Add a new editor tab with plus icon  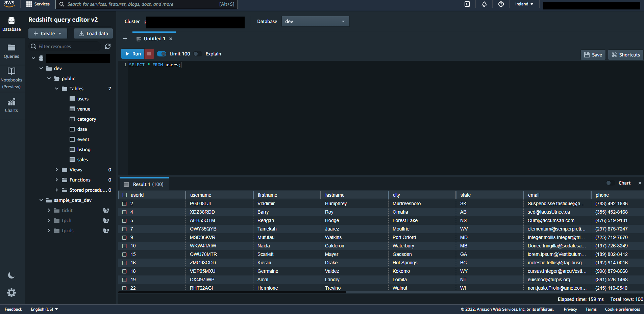tap(125, 39)
